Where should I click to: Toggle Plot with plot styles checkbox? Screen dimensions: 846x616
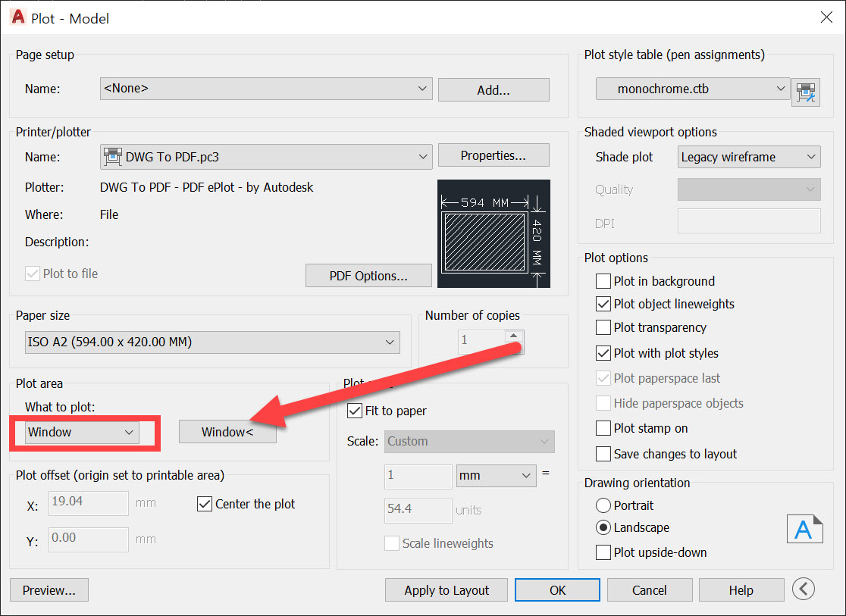click(x=603, y=353)
